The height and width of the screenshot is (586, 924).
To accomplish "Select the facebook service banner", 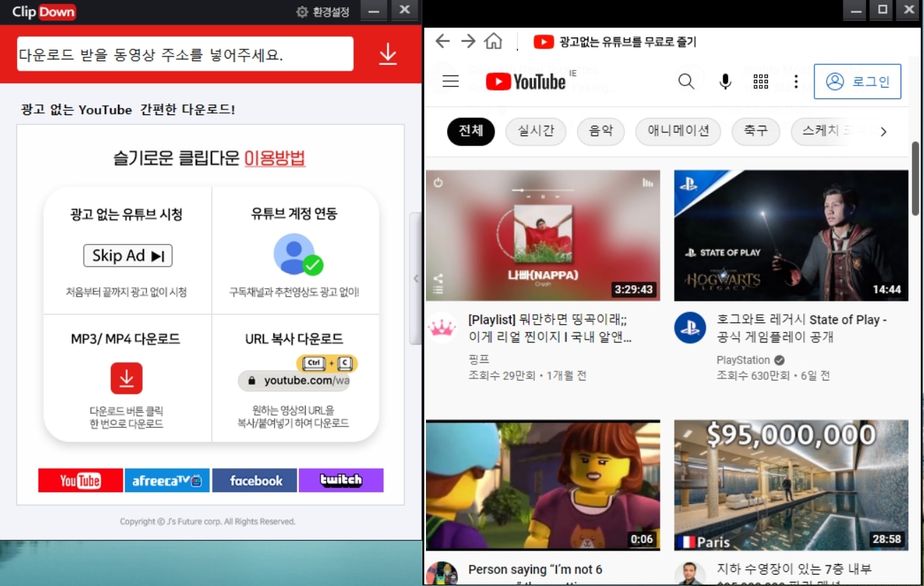I will click(x=254, y=480).
